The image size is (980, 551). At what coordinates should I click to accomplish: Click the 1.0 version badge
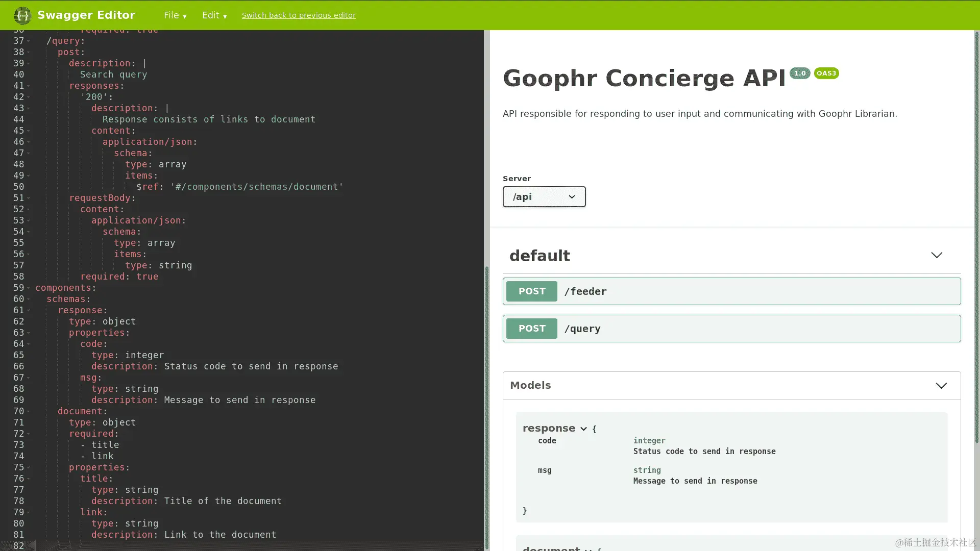pyautogui.click(x=800, y=73)
